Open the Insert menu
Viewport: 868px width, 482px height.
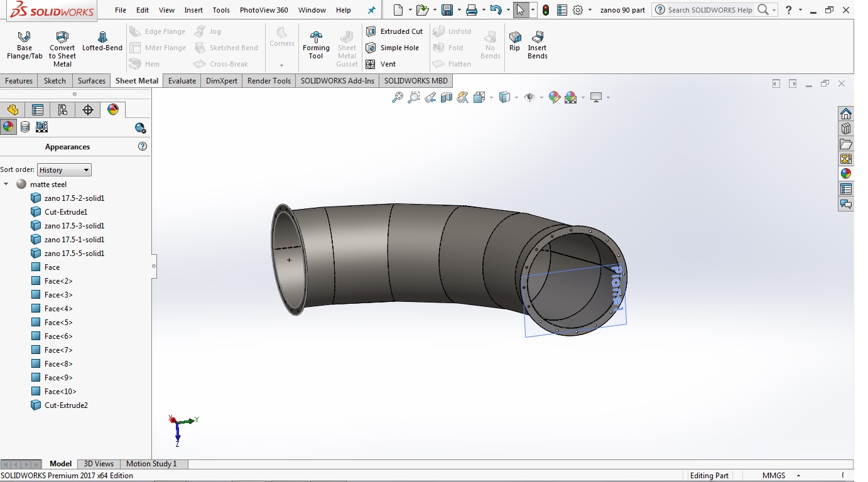click(193, 10)
